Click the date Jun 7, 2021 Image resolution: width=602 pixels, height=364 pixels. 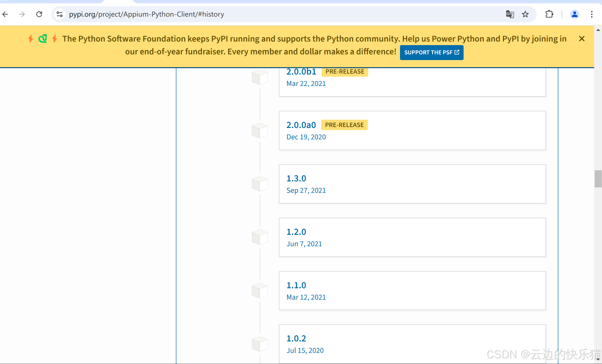tap(304, 244)
